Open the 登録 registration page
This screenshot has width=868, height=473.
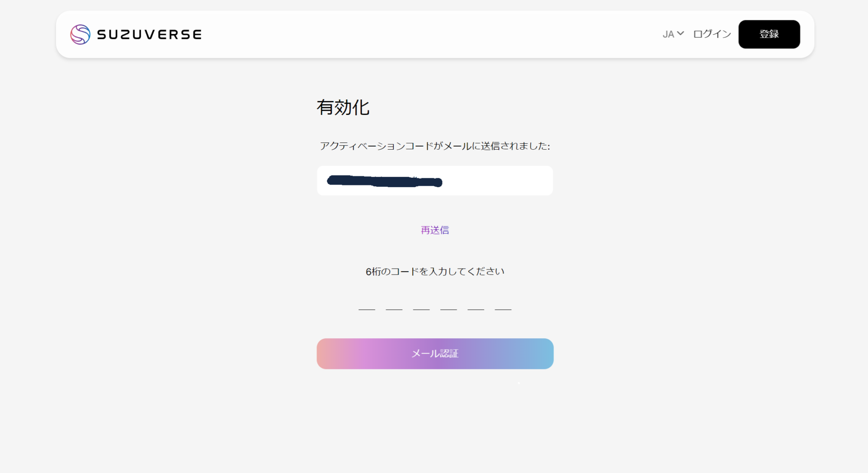tap(769, 34)
